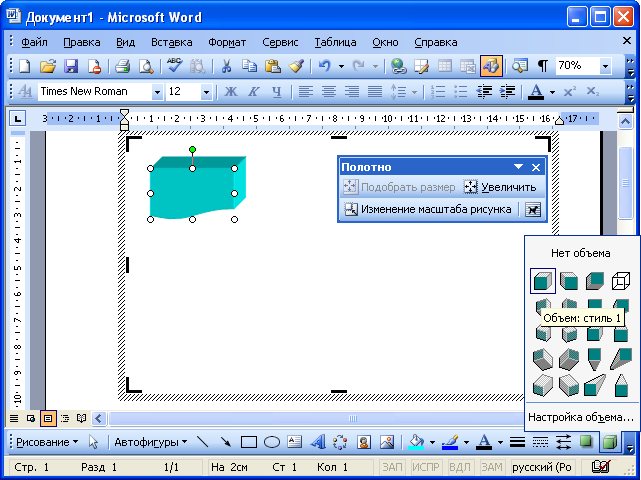Select the first 3-D style thumbnail
This screenshot has height=480, width=641.
coord(543,282)
